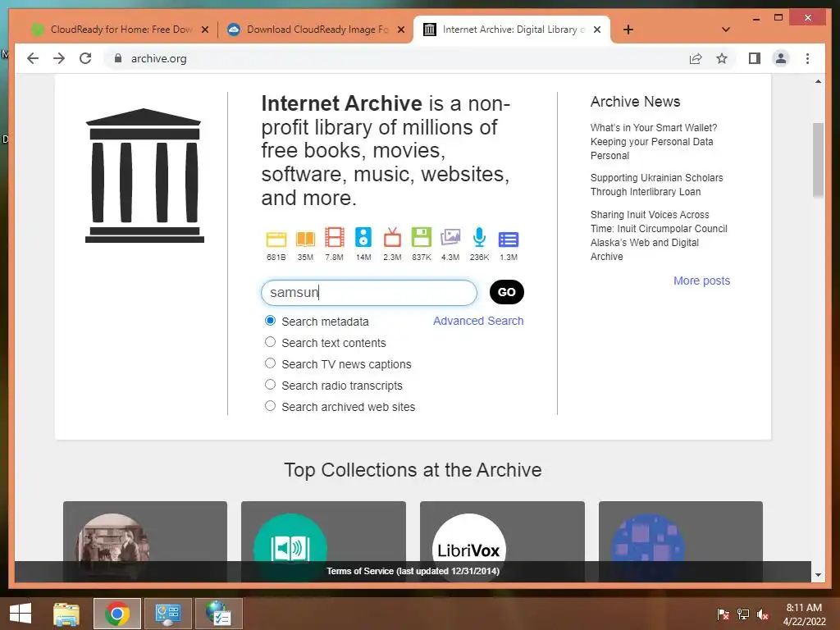This screenshot has width=840, height=630.
Task: Open File Explorer from the taskbar
Action: coord(66,614)
